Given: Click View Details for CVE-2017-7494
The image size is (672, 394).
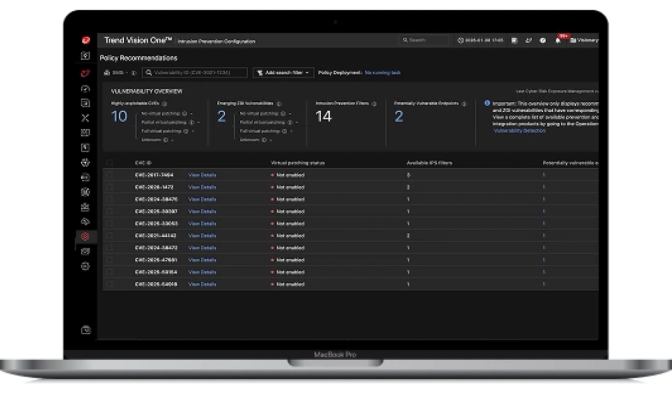Looking at the screenshot, I should [x=202, y=175].
